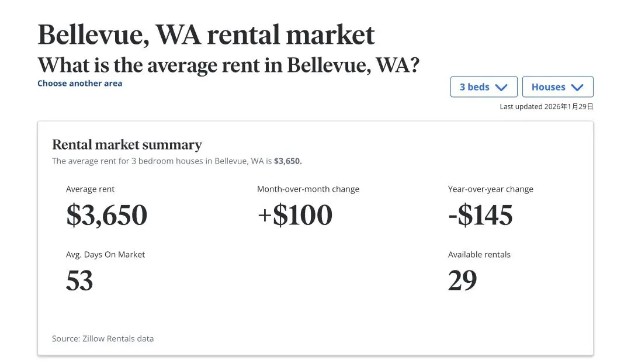This screenshot has width=631, height=364.
Task: Click the chevron icon beside 3 beds
Action: pos(501,87)
